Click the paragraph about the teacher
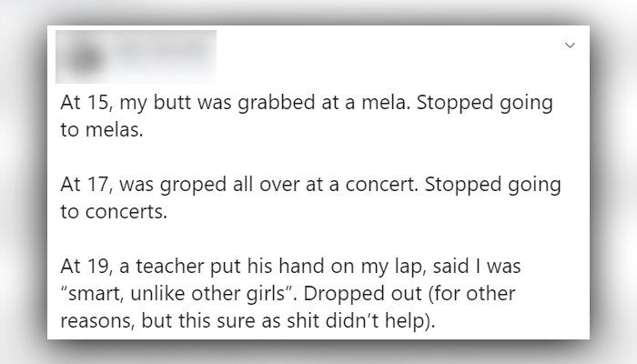637x364 pixels. [290, 293]
